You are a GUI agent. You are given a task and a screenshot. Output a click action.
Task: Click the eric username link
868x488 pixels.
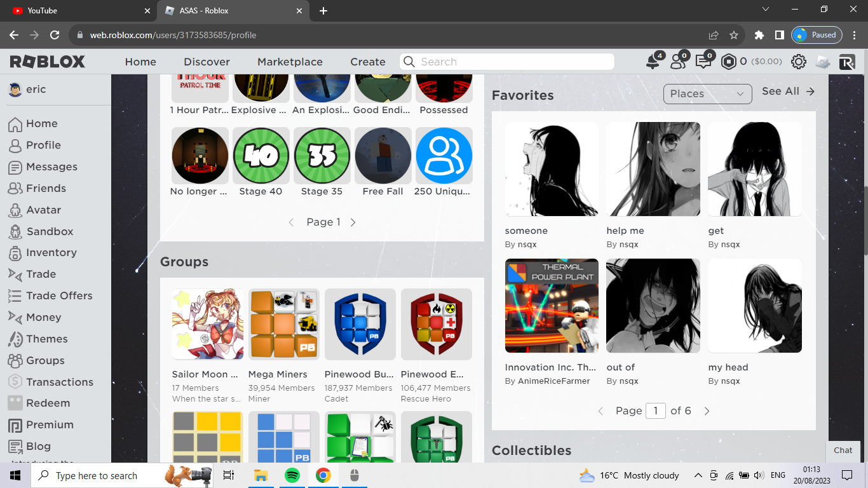[x=36, y=89]
